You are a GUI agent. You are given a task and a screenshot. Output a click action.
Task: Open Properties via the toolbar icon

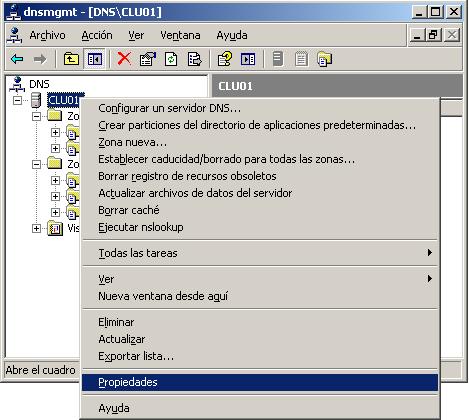(x=148, y=59)
